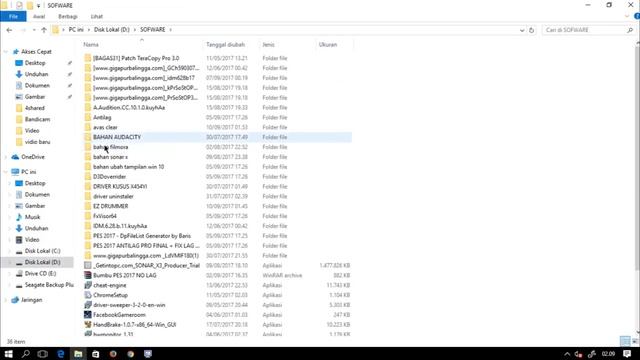Open Unduhan under Akses Cepat
Screen dimensions: 640x360
[x=36, y=74]
